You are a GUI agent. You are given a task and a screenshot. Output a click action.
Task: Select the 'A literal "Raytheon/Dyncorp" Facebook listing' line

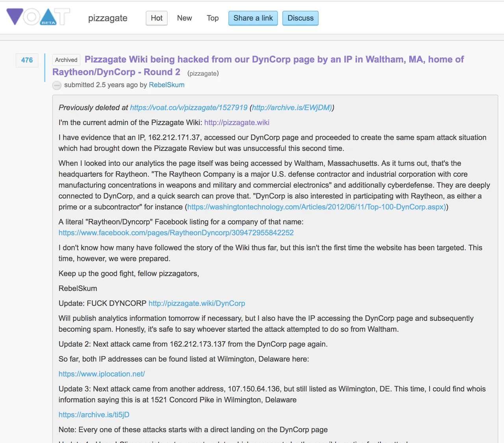click(x=181, y=222)
